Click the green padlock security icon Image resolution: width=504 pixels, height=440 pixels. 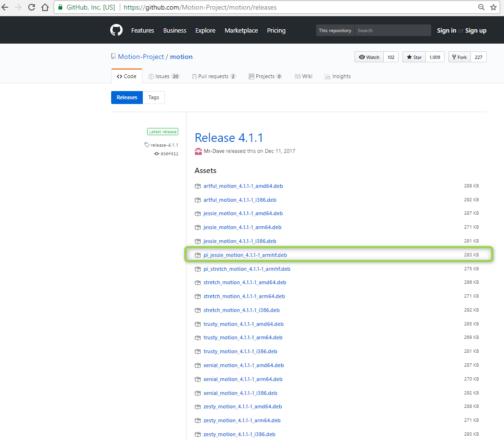tap(60, 7)
